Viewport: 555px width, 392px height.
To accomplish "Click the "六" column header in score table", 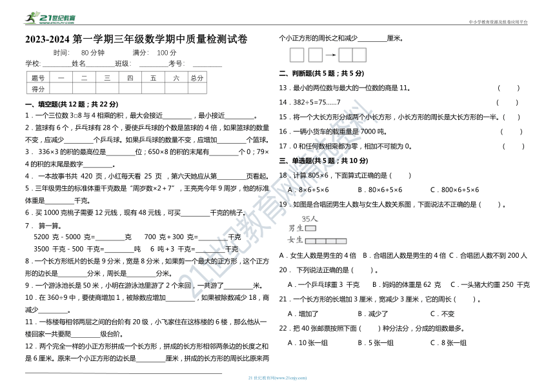I will (x=176, y=78).
